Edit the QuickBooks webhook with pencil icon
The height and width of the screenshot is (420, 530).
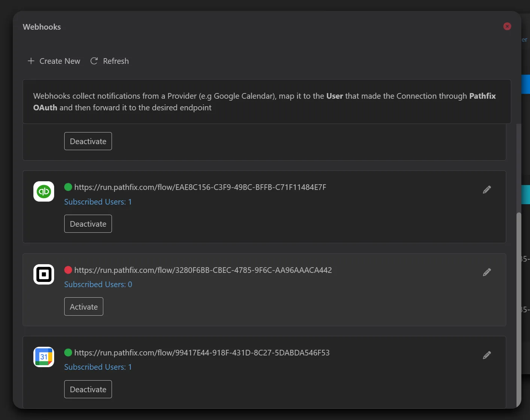click(487, 190)
